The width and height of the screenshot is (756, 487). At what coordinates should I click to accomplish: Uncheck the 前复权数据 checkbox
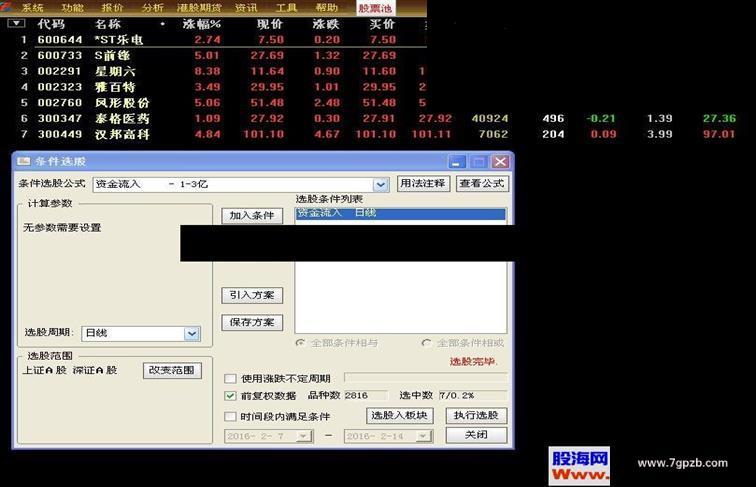click(x=230, y=396)
